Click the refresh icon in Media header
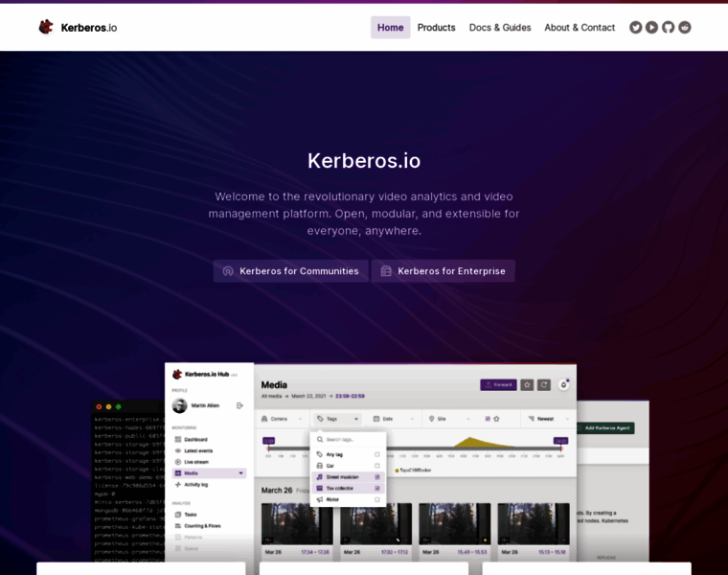Image resolution: width=728 pixels, height=575 pixels. coord(544,384)
